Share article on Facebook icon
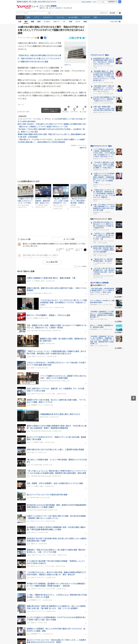This screenshot has height=644, width=138. click(x=45, y=38)
